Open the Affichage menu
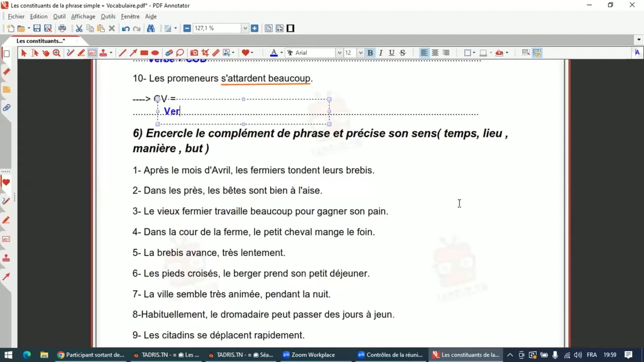Screen dimensions: 644x362 (x=83, y=16)
